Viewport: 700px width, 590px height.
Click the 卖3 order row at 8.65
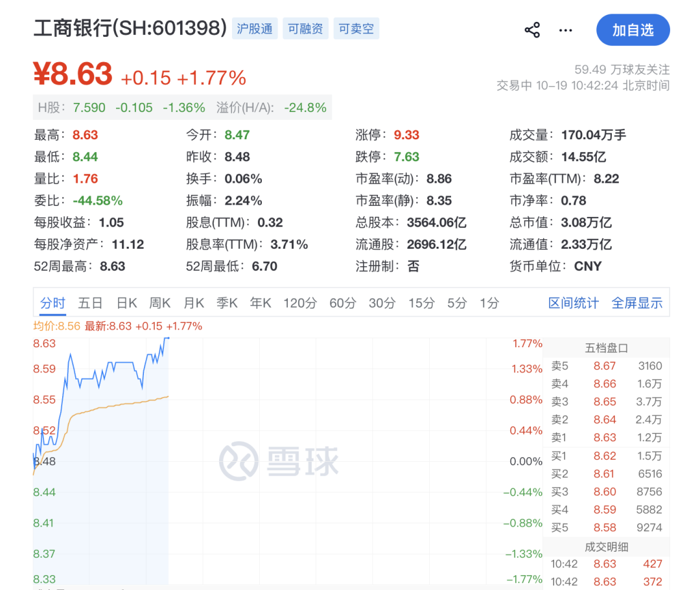pyautogui.click(x=607, y=402)
